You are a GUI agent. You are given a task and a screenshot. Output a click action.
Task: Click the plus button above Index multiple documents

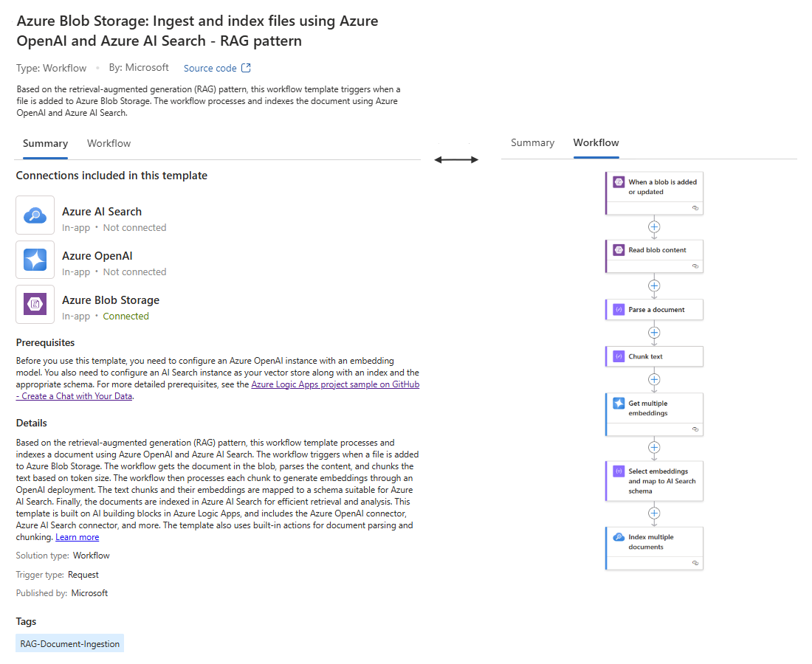tap(654, 513)
